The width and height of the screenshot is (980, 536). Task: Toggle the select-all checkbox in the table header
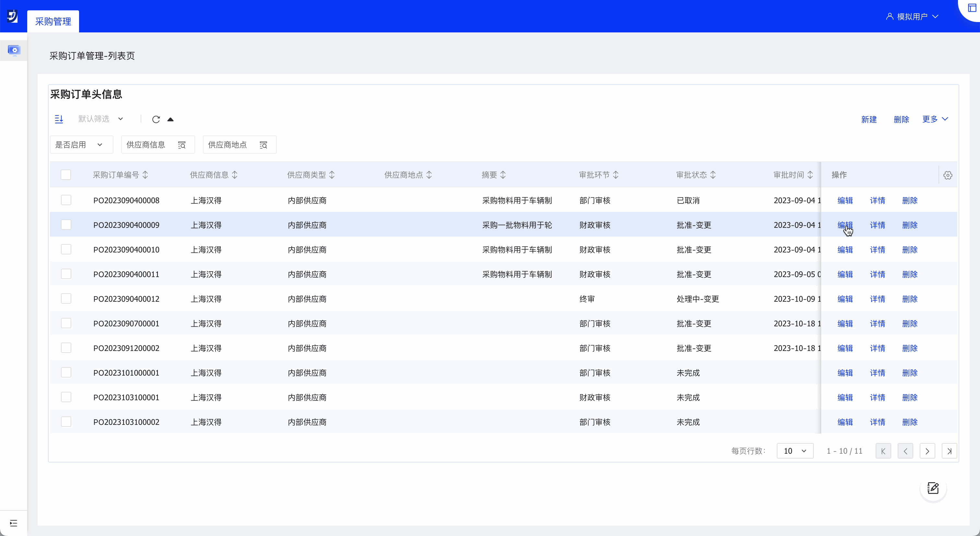point(66,175)
